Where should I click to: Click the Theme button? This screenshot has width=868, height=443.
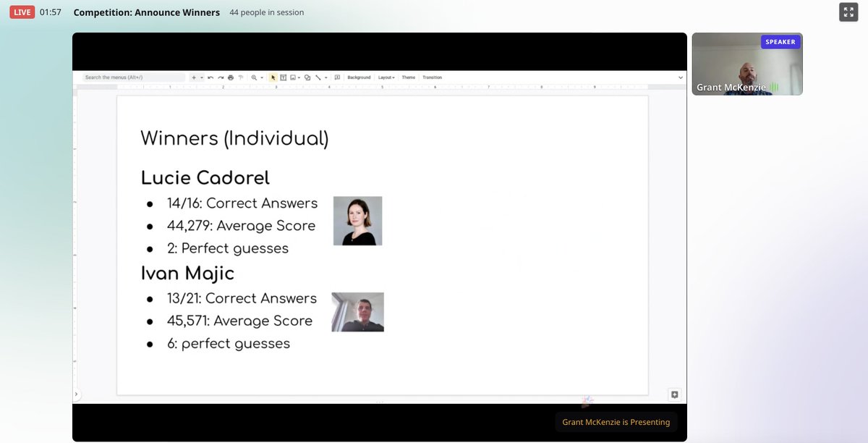409,77
